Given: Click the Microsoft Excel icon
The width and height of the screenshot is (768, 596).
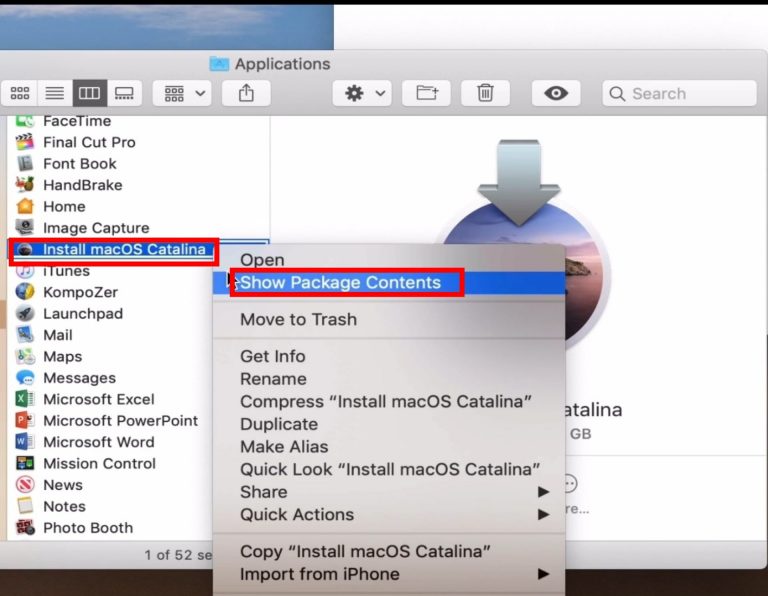Looking at the screenshot, I should tap(24, 399).
